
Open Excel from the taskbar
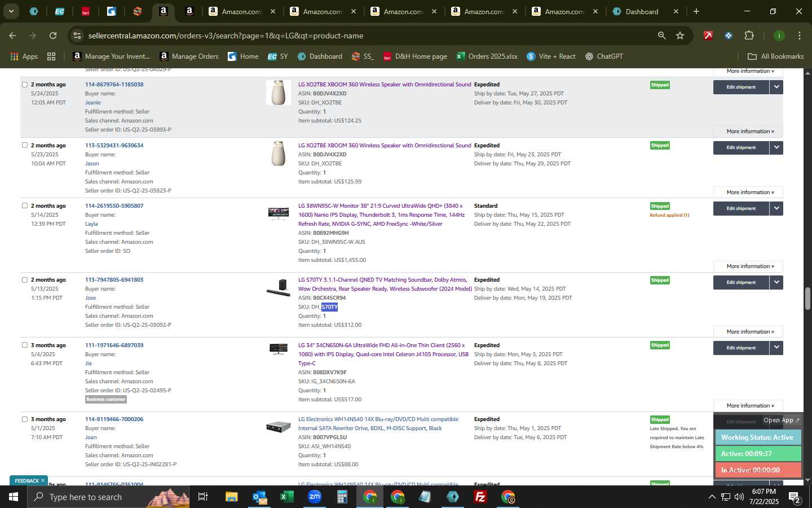coord(287,497)
